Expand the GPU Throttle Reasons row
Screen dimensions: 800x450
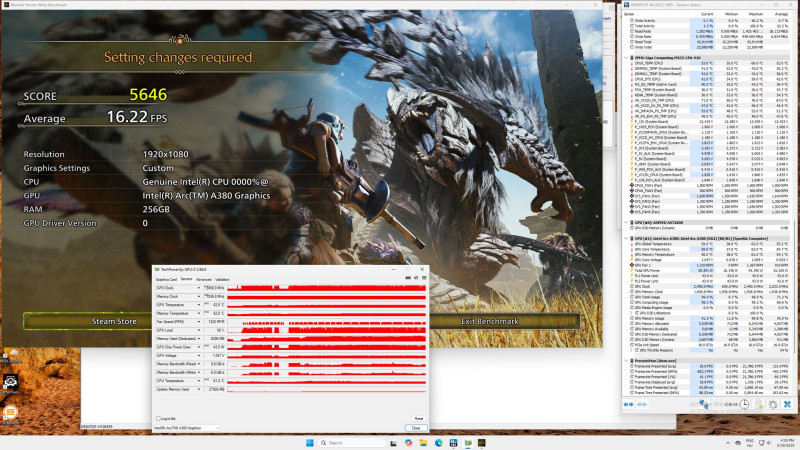632,351
